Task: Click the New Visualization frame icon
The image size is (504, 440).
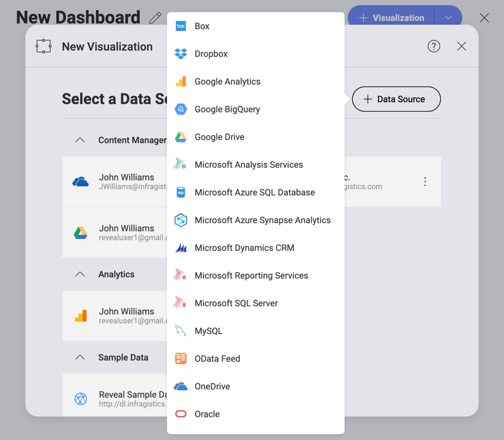Action: [x=43, y=46]
